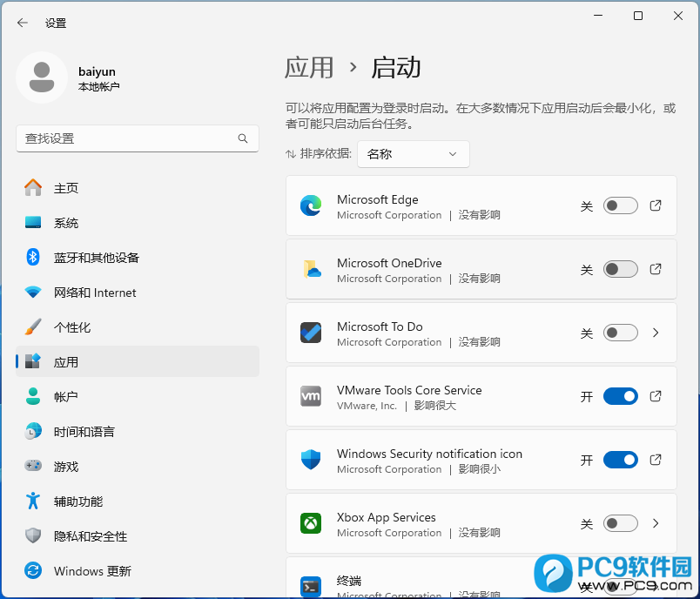700x599 pixels.
Task: Open 网络和 Internet section
Action: click(x=138, y=293)
